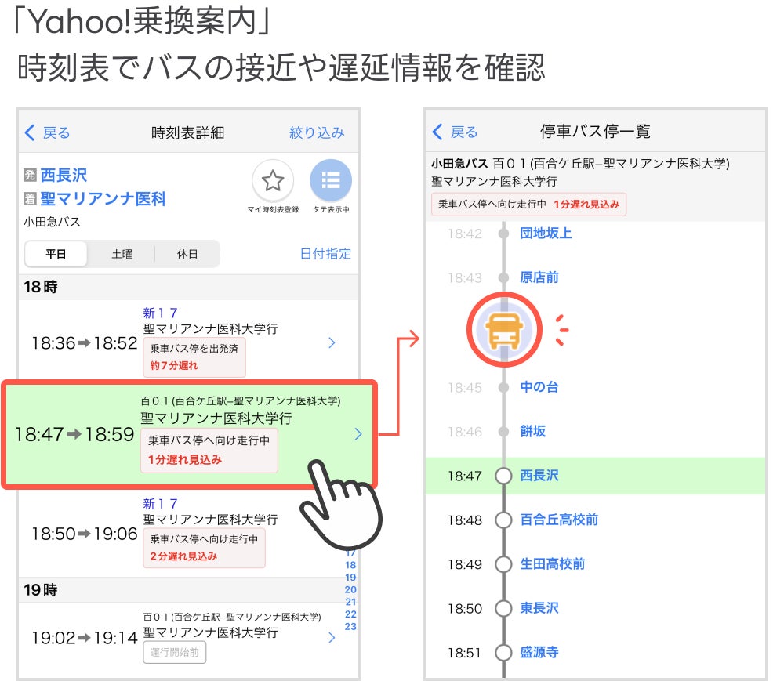
Task: Tap arrival stop 聖マリアンナ医科 link
Action: point(103,199)
